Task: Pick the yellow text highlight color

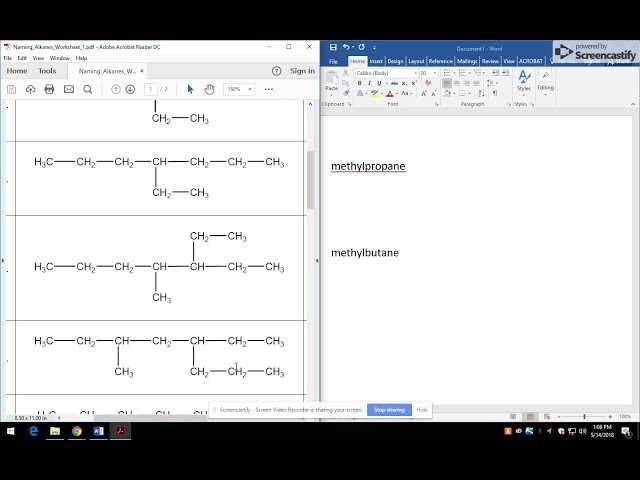Action: point(375,93)
